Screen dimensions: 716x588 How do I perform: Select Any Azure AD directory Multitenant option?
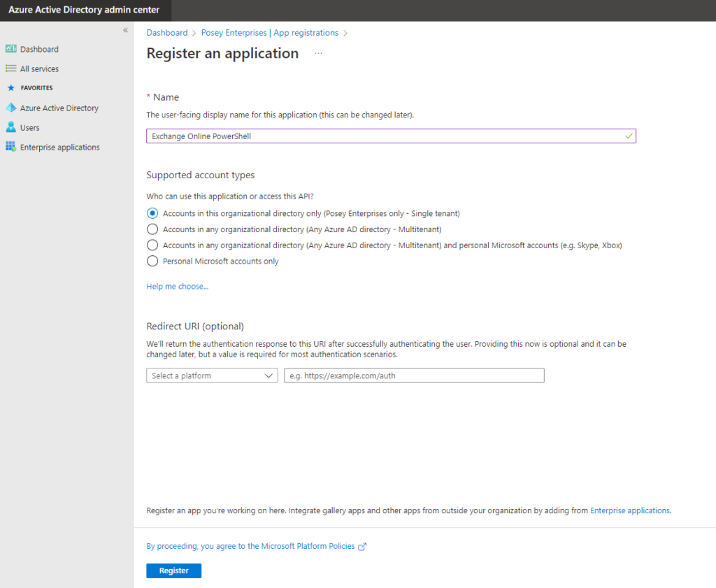(152, 229)
